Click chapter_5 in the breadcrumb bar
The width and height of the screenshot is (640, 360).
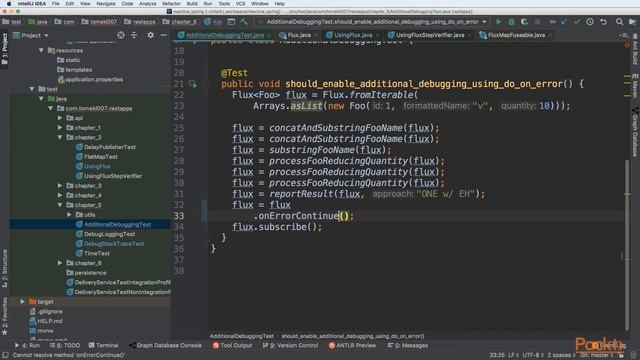point(180,22)
